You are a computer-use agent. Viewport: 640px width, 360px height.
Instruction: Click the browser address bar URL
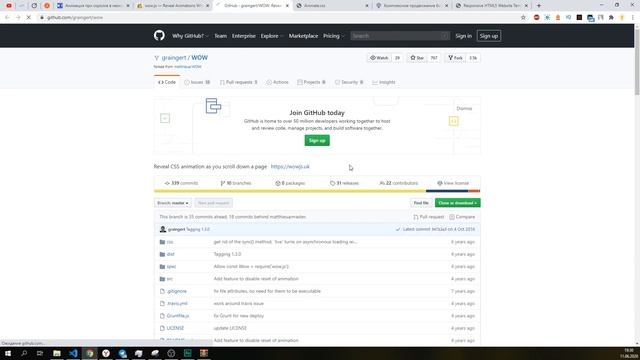[75, 18]
